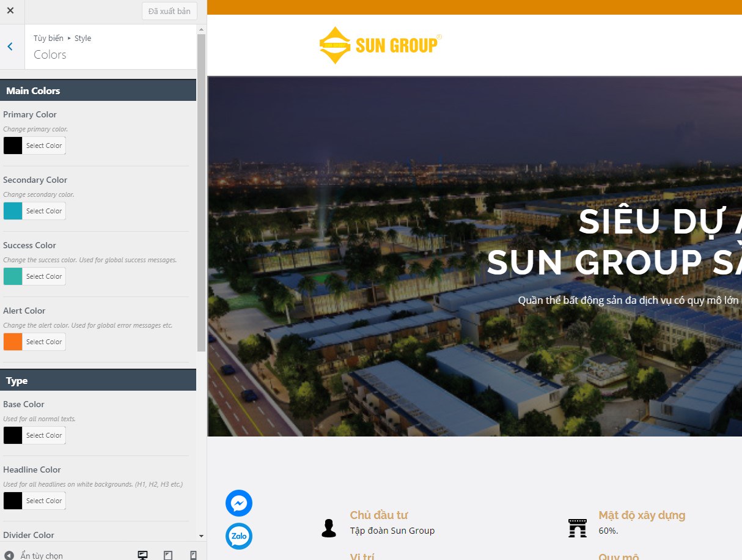Click the Mật độ xây dựng heading

pyautogui.click(x=642, y=515)
